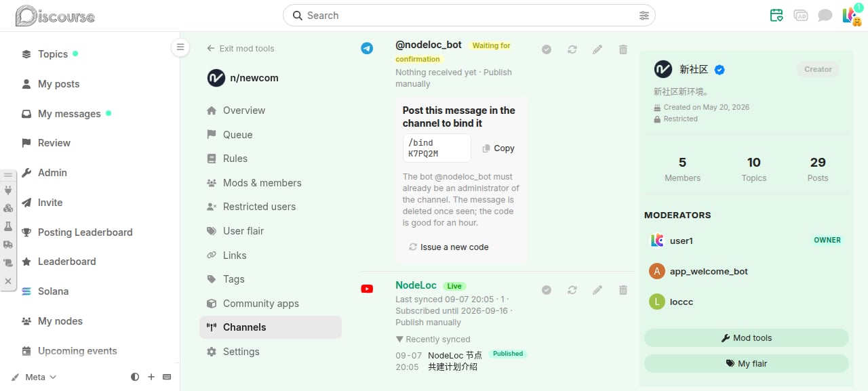The width and height of the screenshot is (868, 391).
Task: Open user avatar menu with notification badge
Action: 851,15
